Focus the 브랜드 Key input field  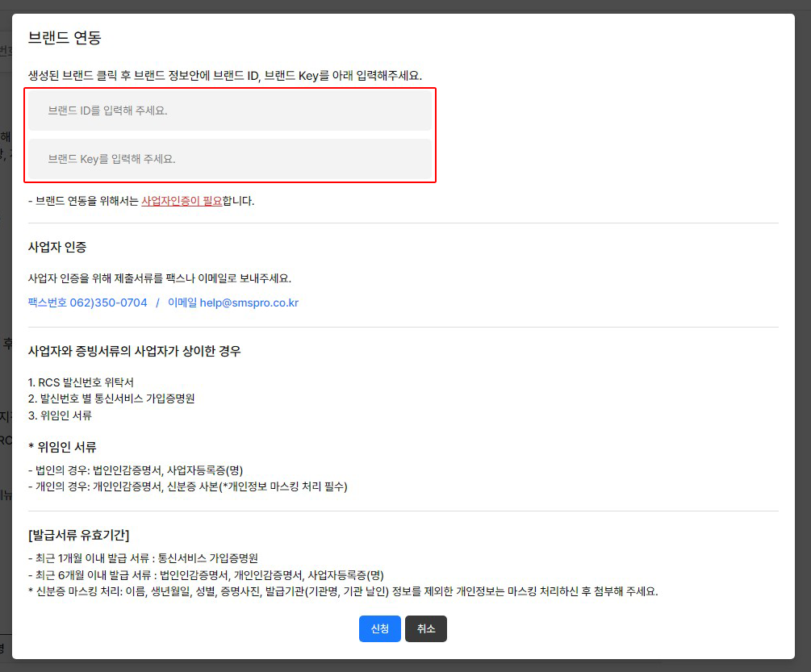tap(229, 159)
